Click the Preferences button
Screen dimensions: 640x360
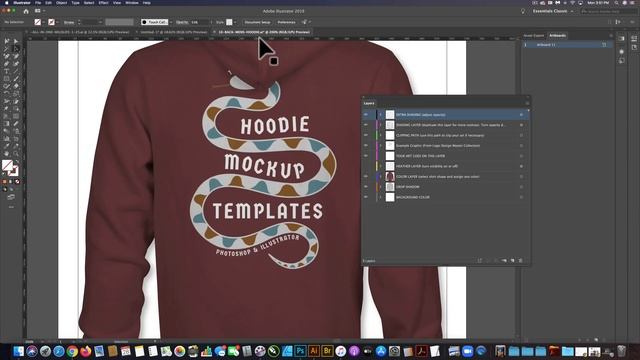coord(286,22)
